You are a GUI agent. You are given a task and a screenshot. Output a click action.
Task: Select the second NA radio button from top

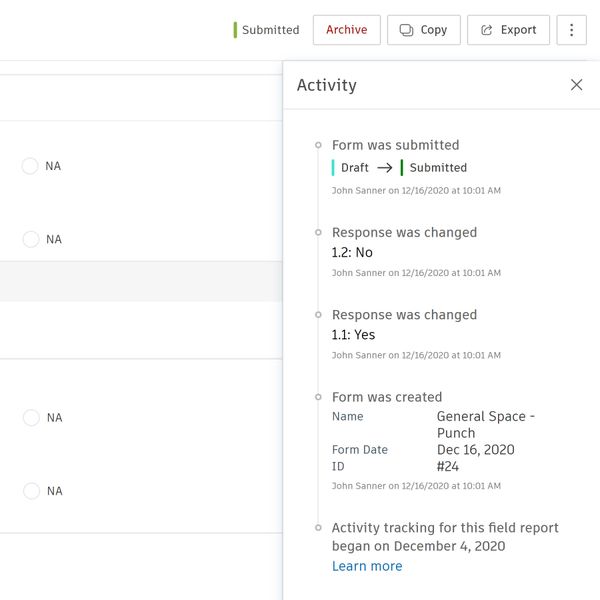point(30,240)
